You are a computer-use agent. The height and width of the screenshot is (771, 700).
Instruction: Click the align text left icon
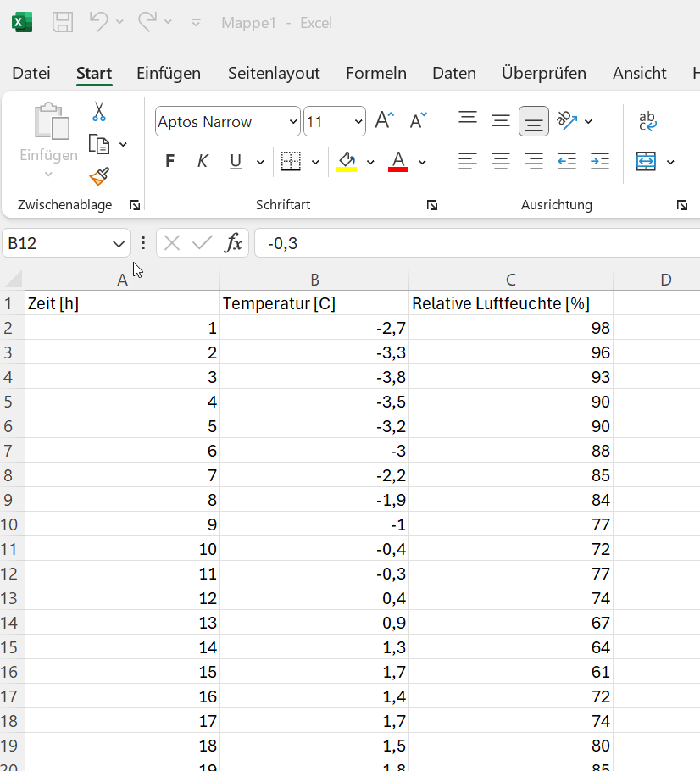click(467, 161)
